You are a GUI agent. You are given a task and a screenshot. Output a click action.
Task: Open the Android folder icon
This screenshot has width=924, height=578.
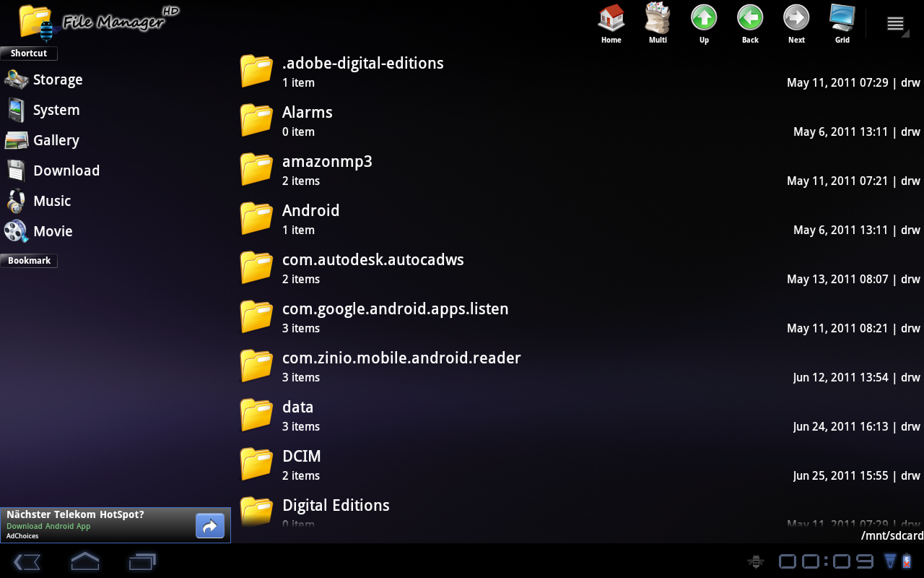coord(256,218)
